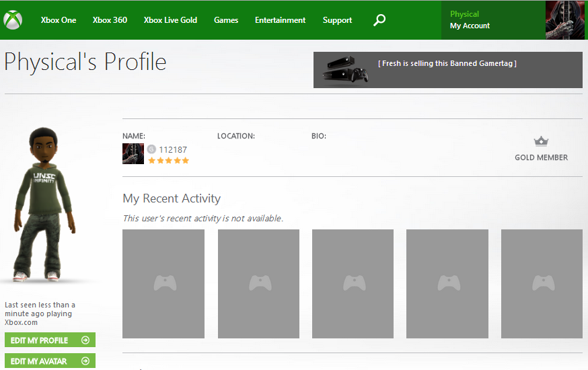Click the My Recent Activity heading

(172, 198)
